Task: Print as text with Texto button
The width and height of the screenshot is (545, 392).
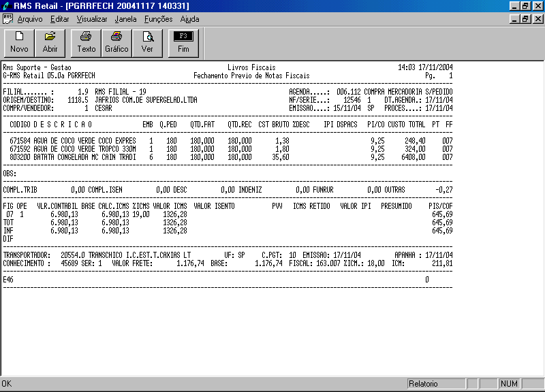Action: coord(87,43)
